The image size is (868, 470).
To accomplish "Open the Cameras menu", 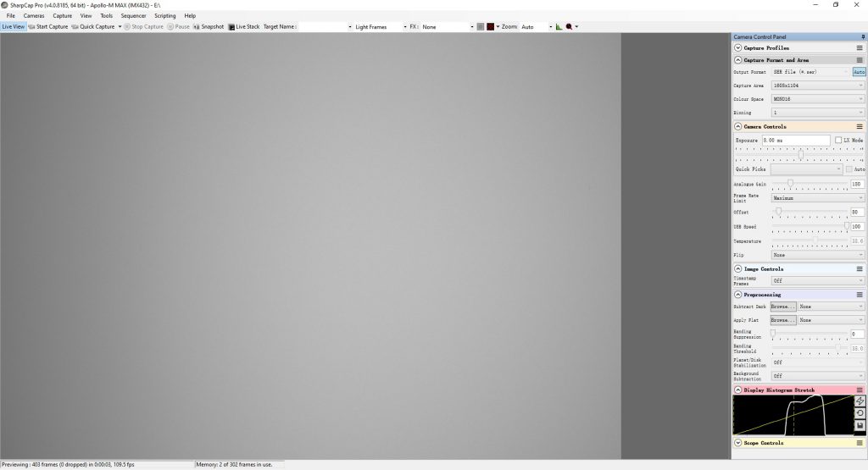I will click(34, 15).
